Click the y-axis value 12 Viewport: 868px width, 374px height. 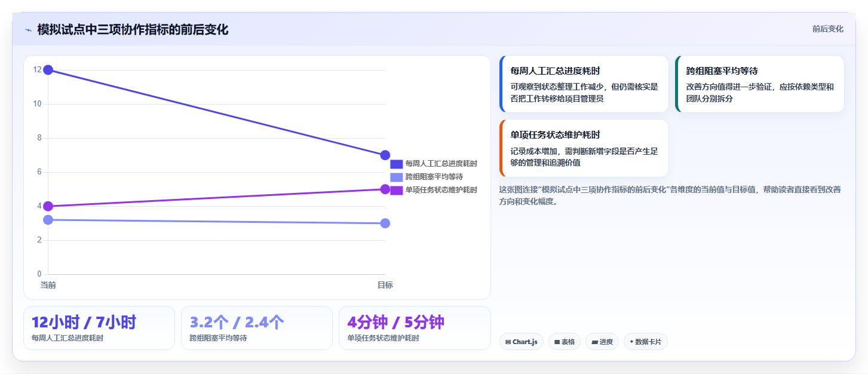pyautogui.click(x=37, y=70)
